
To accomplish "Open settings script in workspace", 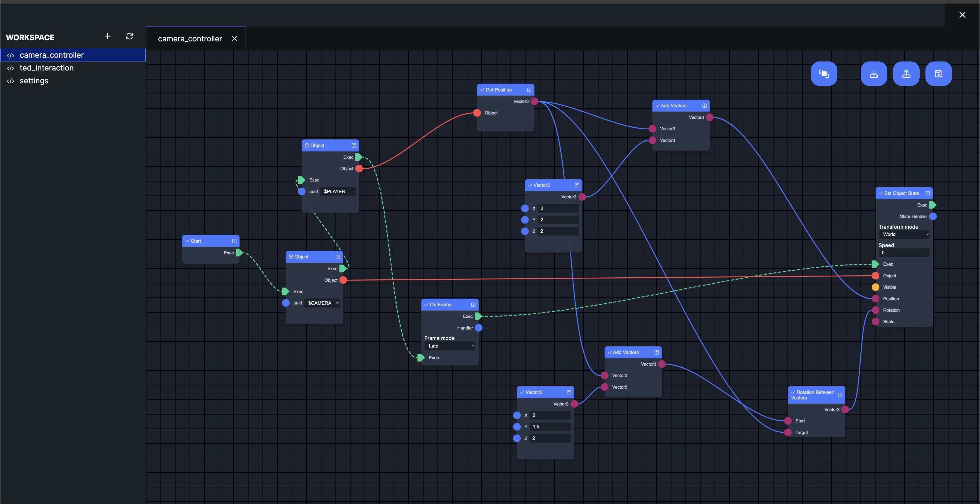I will coord(34,81).
